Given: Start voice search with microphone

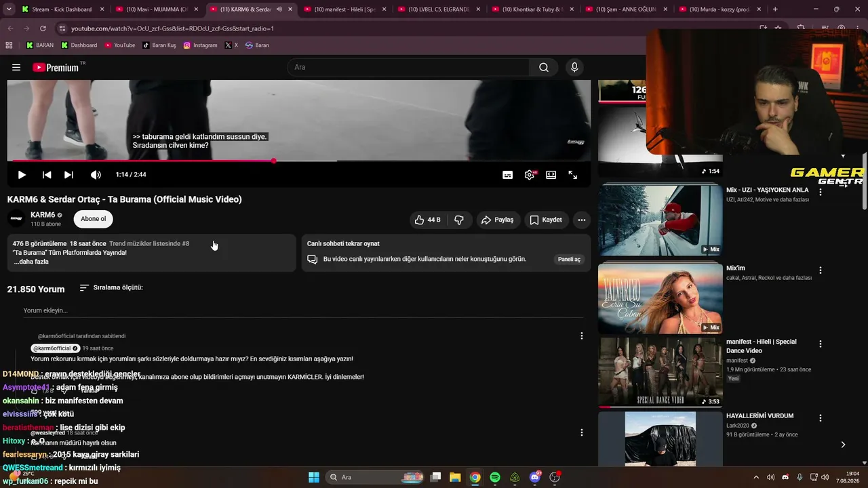Looking at the screenshot, I should pos(574,67).
